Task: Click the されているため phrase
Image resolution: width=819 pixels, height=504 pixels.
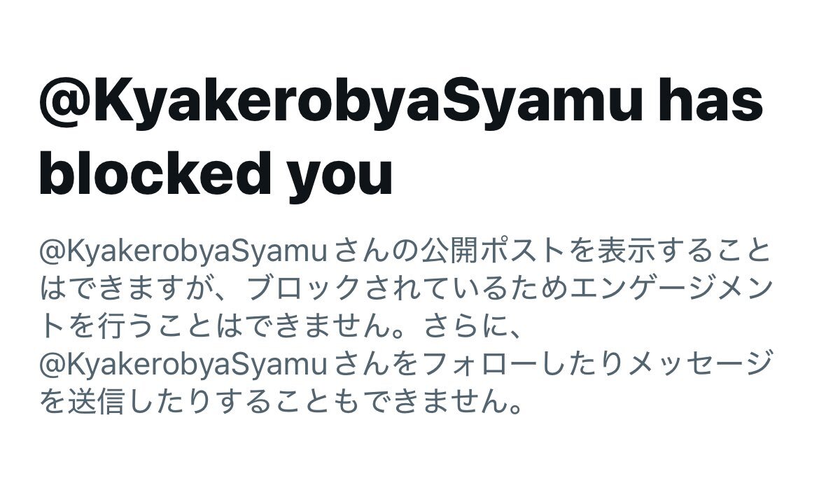Action: coord(466,289)
